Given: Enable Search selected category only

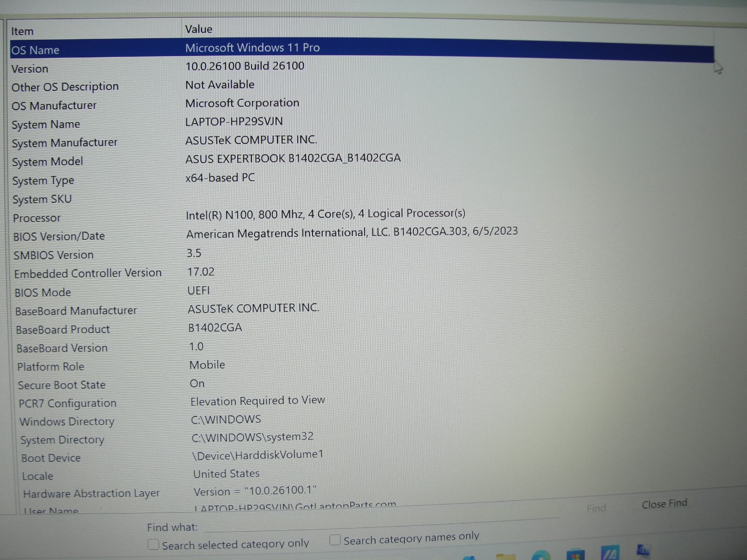Looking at the screenshot, I should 153,545.
